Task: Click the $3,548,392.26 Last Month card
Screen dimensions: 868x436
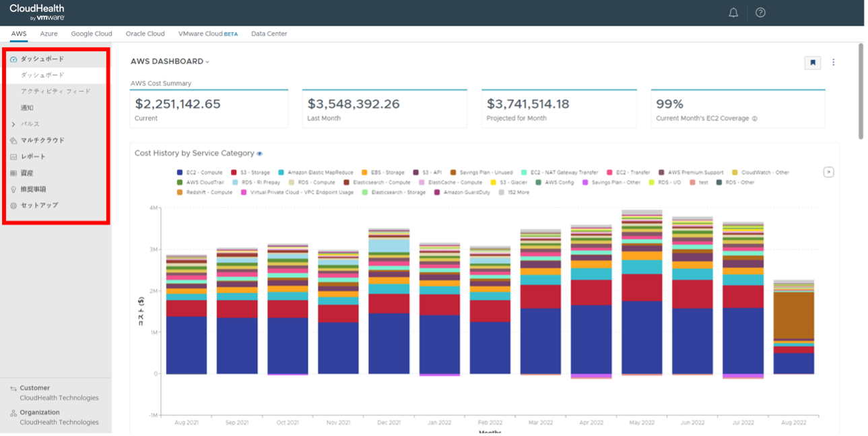Action: point(385,108)
